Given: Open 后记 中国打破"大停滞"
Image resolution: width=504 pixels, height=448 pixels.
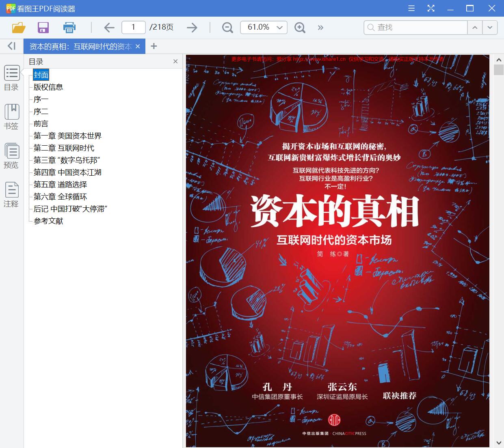Looking at the screenshot, I should [70, 209].
